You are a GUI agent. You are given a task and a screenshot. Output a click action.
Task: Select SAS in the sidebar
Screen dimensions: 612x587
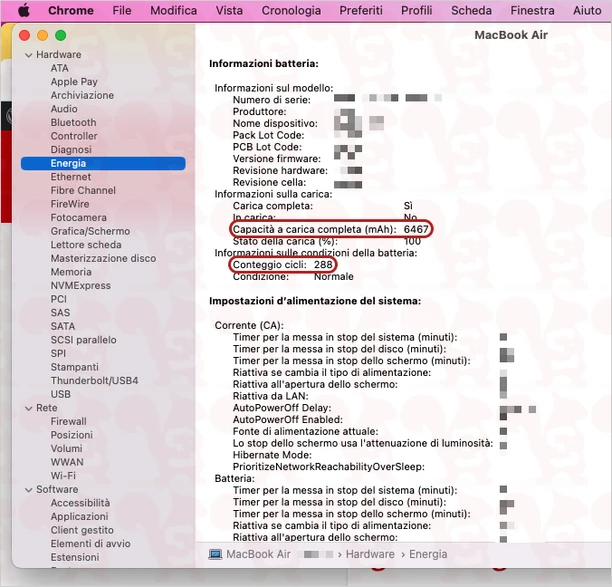tap(60, 313)
